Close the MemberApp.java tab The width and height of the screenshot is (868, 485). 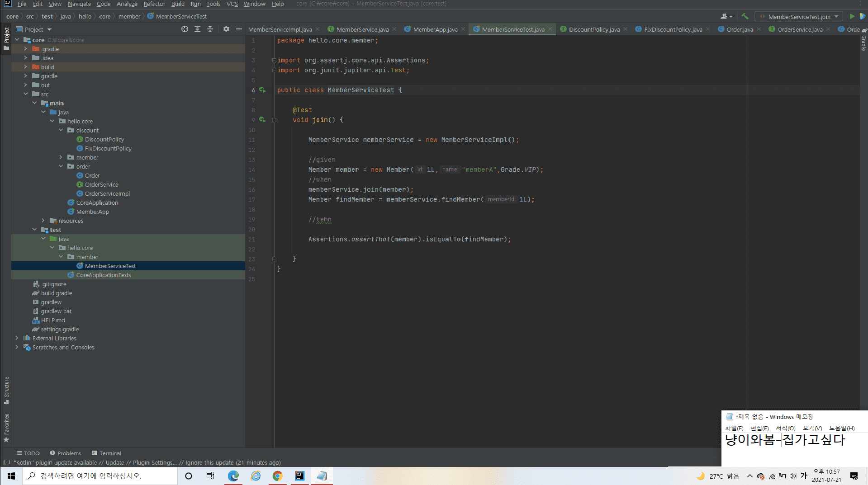[x=463, y=29]
